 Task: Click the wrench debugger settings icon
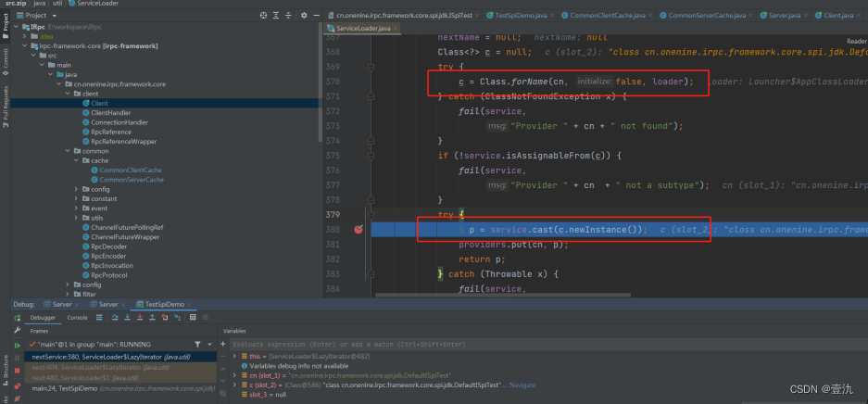tap(18, 331)
